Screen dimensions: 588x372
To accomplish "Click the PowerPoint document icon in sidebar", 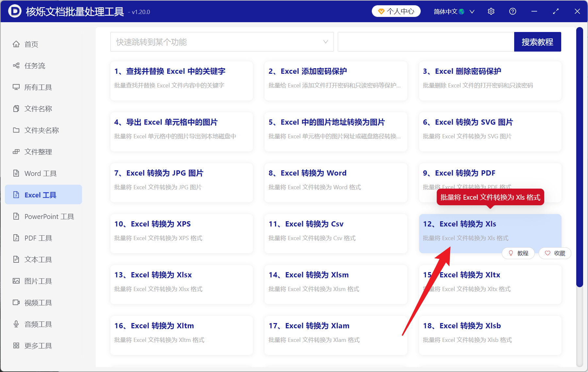I will [x=16, y=216].
